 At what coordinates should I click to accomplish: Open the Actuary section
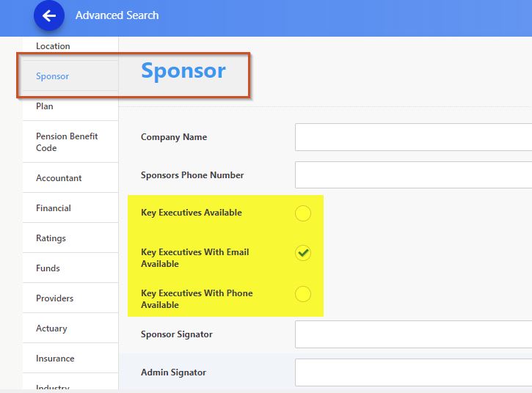[x=51, y=328]
